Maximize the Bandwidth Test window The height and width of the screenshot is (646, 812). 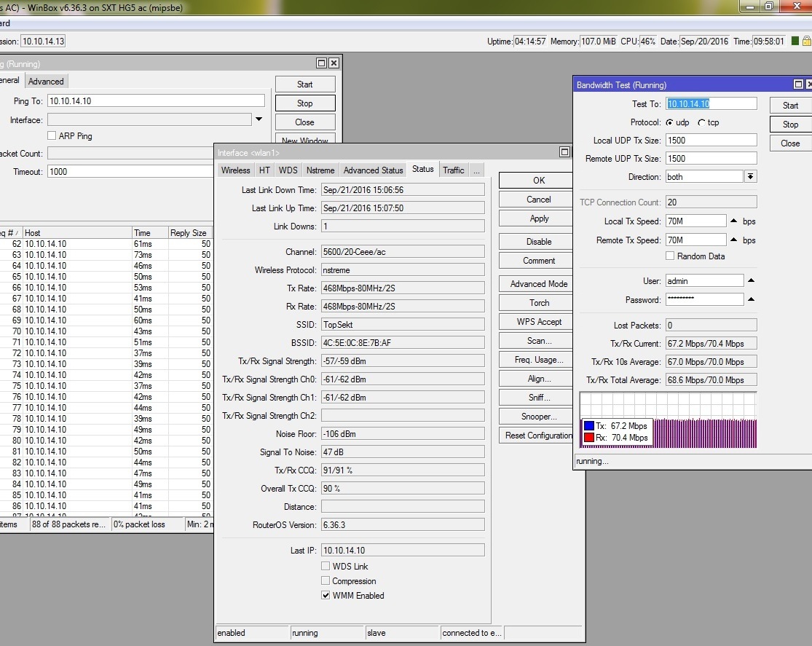tap(799, 84)
